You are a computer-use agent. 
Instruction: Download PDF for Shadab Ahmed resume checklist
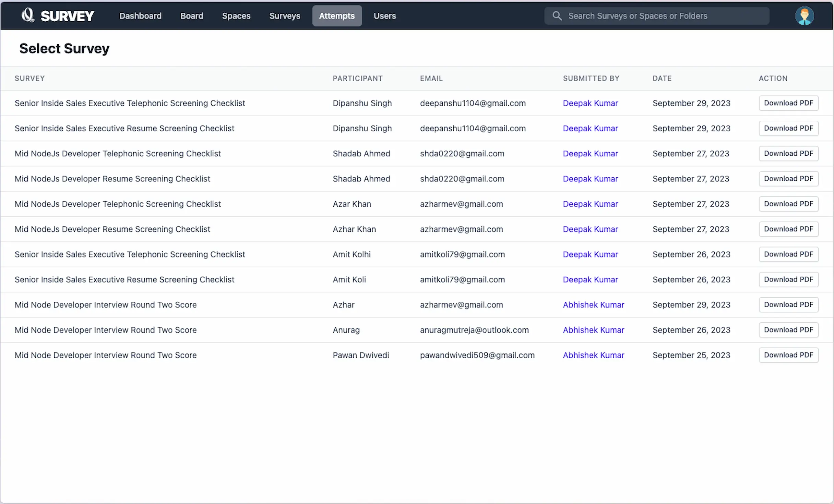pos(788,179)
